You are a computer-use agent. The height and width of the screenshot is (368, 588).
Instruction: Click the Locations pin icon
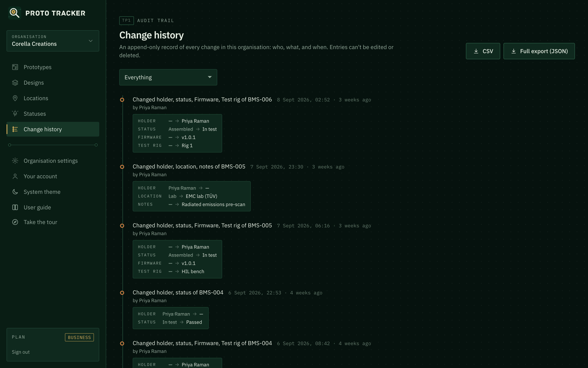[x=15, y=98]
